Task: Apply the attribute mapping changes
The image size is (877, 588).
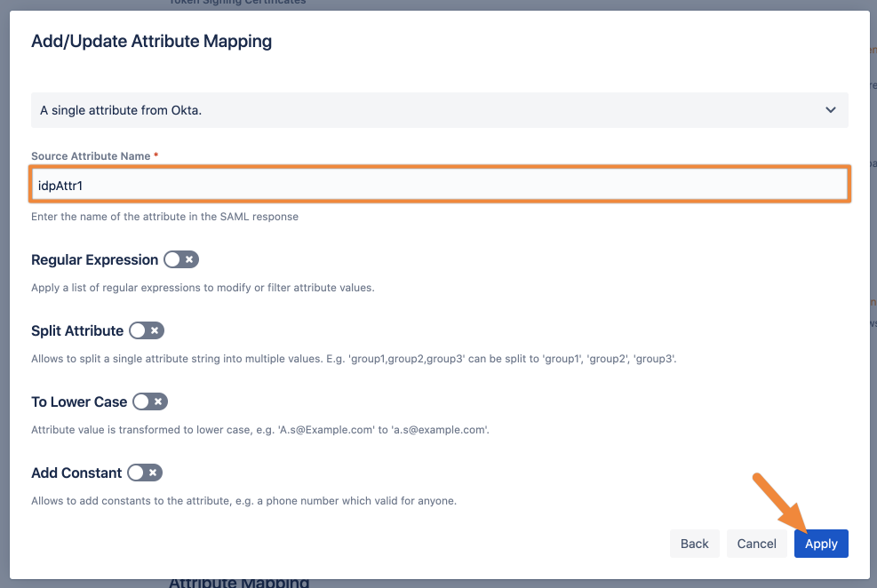Action: 821,544
